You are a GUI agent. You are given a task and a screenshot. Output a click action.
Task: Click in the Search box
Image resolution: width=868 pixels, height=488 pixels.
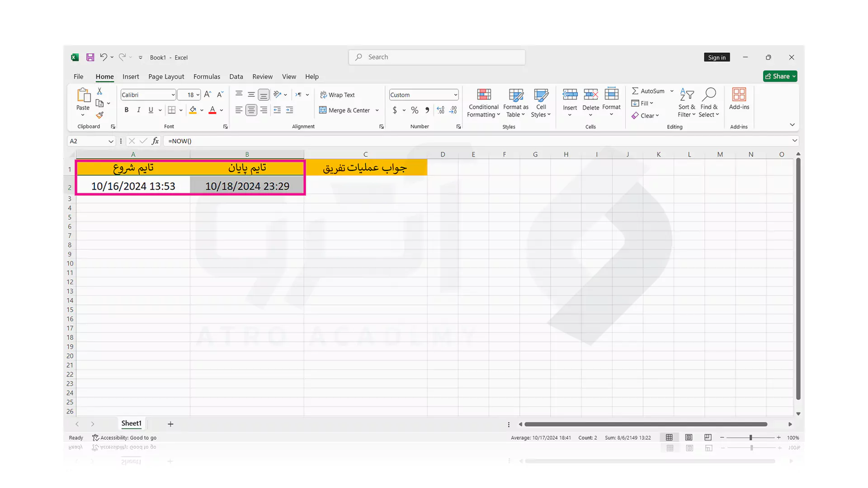tap(437, 57)
